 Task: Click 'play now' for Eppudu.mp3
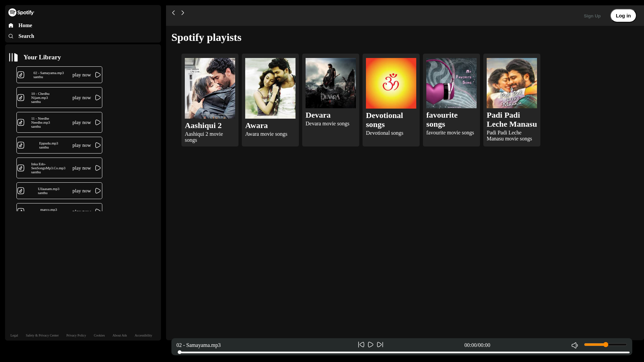click(82, 145)
